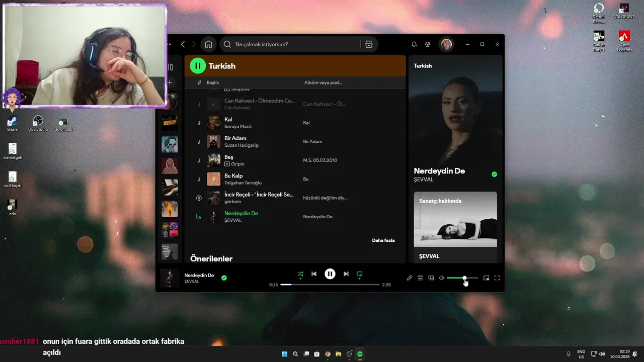Viewport: 644px width, 362px height.
Task: Select the track Bir Adam
Action: [295, 141]
